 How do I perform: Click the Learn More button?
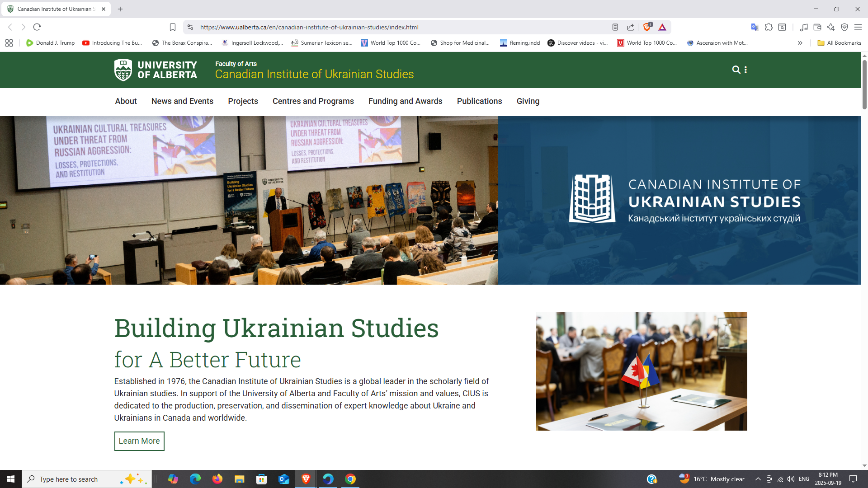(139, 441)
